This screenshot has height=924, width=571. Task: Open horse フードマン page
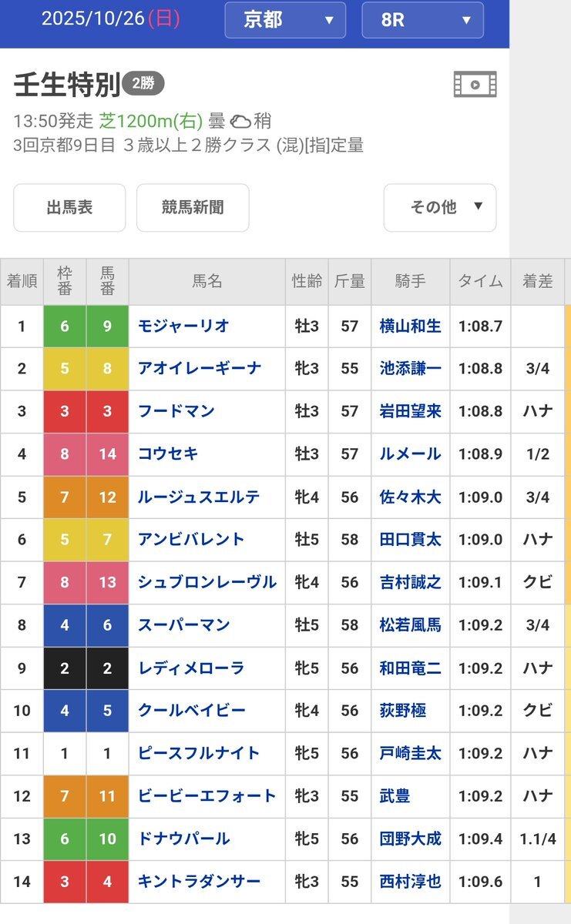[x=176, y=411]
